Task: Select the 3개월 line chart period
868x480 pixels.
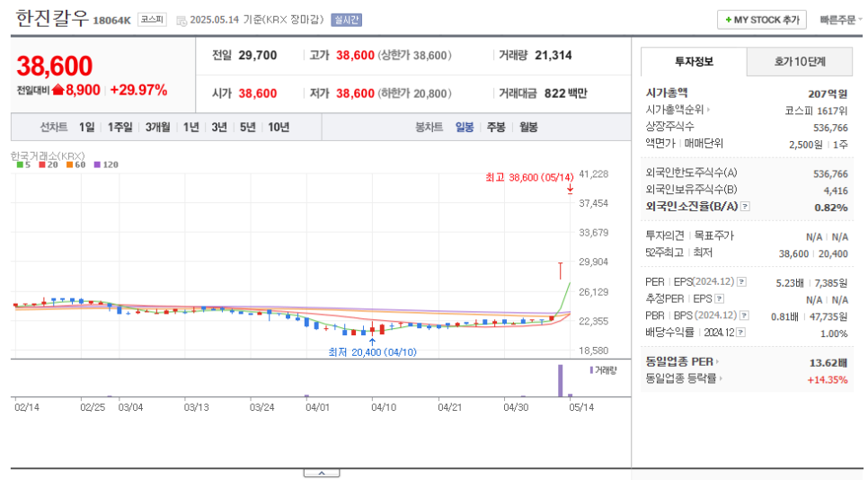Action: click(x=158, y=128)
